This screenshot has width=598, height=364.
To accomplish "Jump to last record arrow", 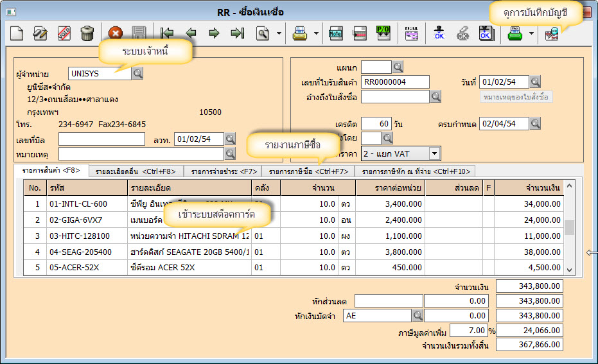I will [x=238, y=33].
